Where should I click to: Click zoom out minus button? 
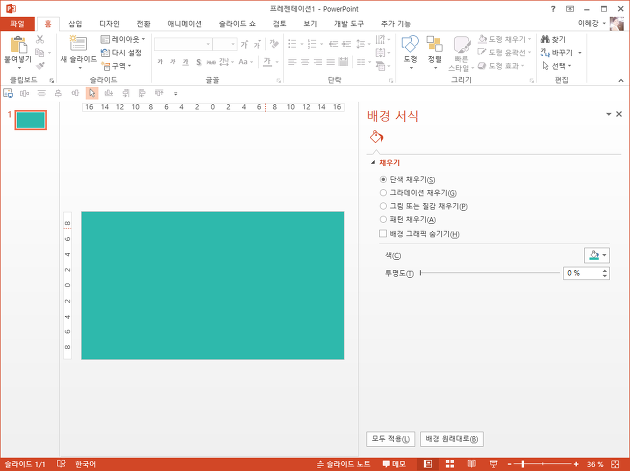[509, 464]
